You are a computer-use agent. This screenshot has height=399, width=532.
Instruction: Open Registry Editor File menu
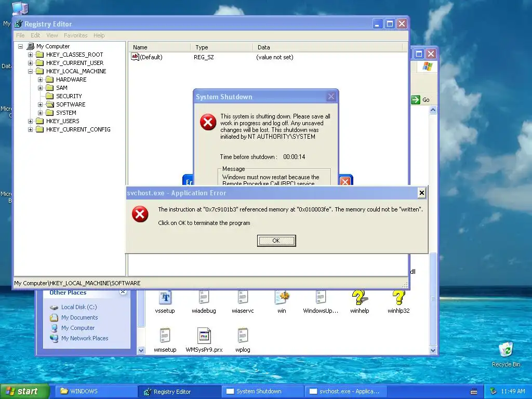tap(20, 35)
